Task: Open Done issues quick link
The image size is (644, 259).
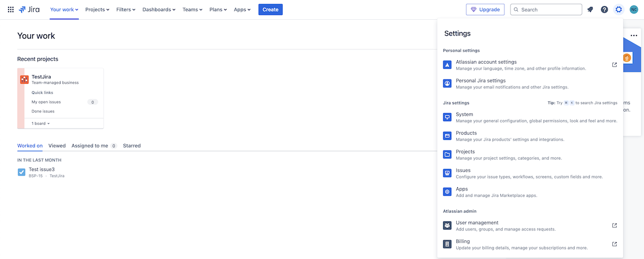Action: pos(43,112)
